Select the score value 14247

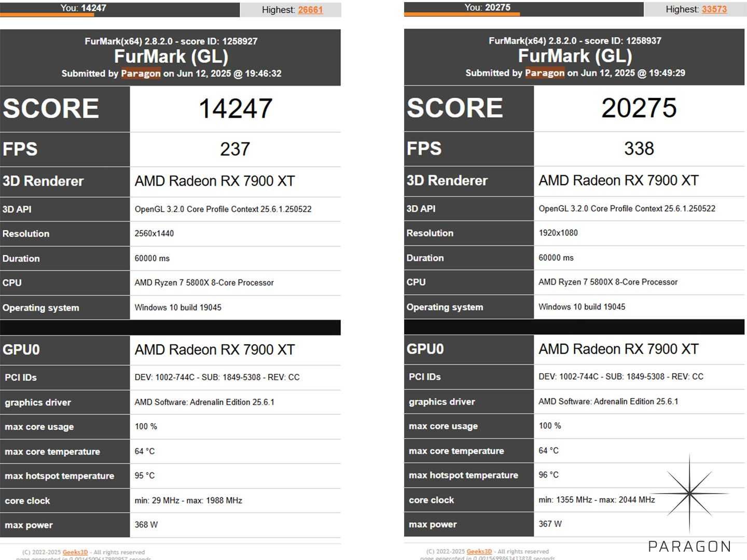[x=236, y=108]
